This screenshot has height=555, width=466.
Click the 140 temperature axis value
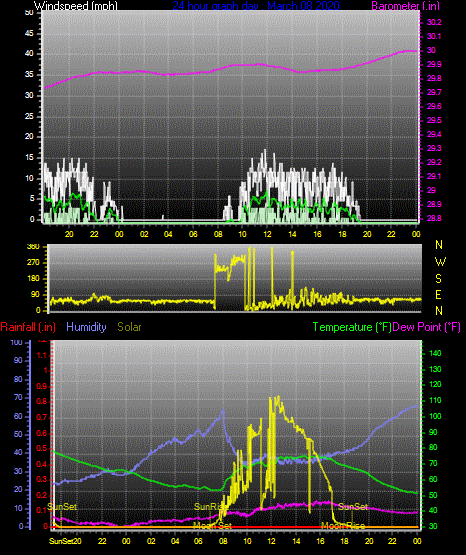pos(435,353)
